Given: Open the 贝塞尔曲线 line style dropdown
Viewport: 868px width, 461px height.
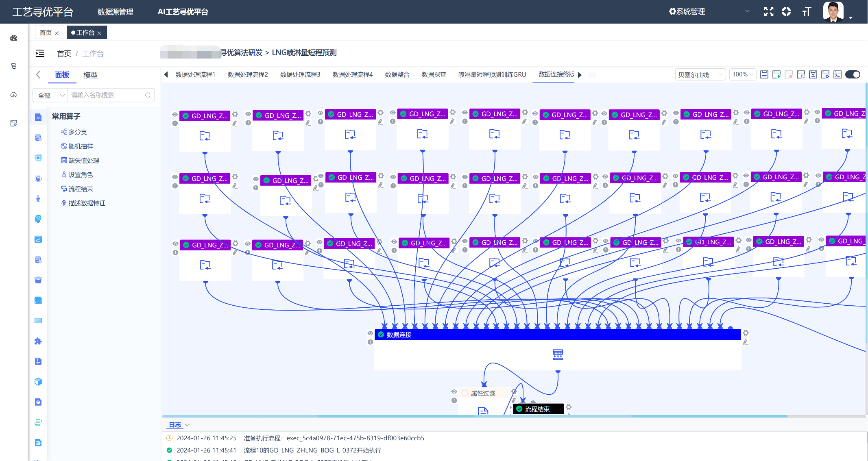Looking at the screenshot, I should tap(700, 75).
